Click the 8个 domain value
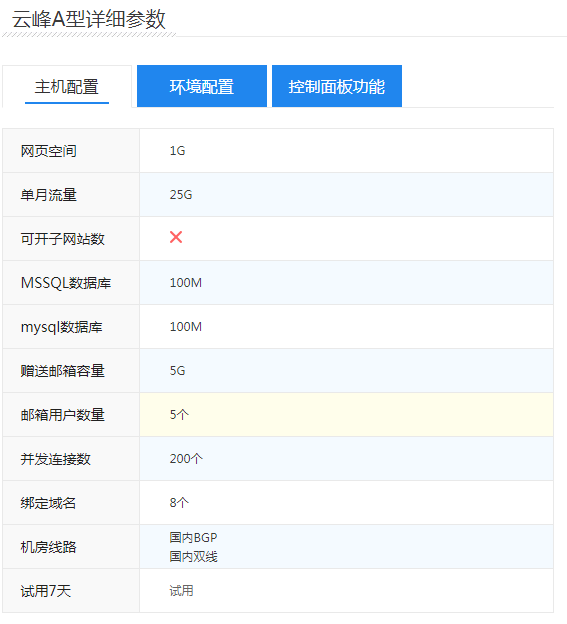This screenshot has width=567, height=624. click(x=179, y=503)
